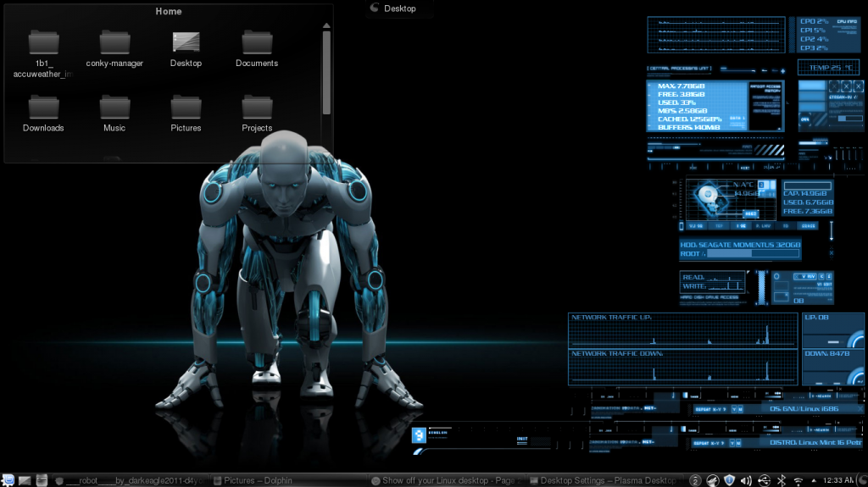Click the Network Traffic Up graph
The height and width of the screenshot is (487, 868).
[682, 329]
